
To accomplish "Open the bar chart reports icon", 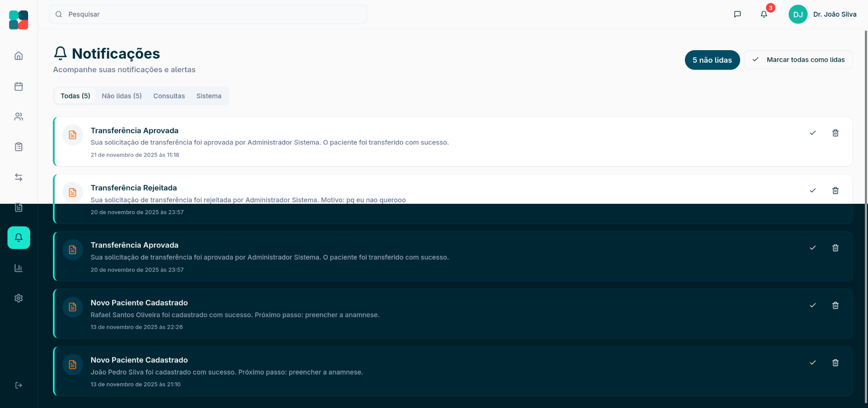I will pyautogui.click(x=19, y=268).
